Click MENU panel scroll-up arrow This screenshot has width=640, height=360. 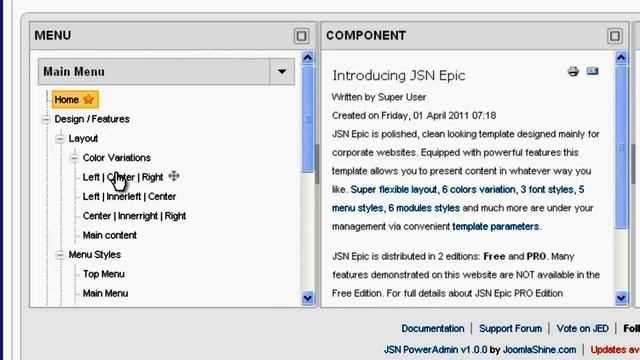307,58
